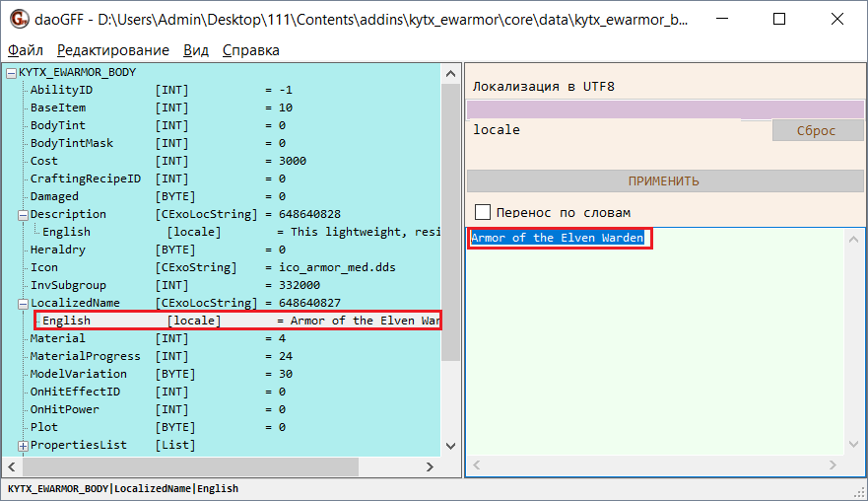
Task: Maximize the daoGFF window
Action: 779,19
